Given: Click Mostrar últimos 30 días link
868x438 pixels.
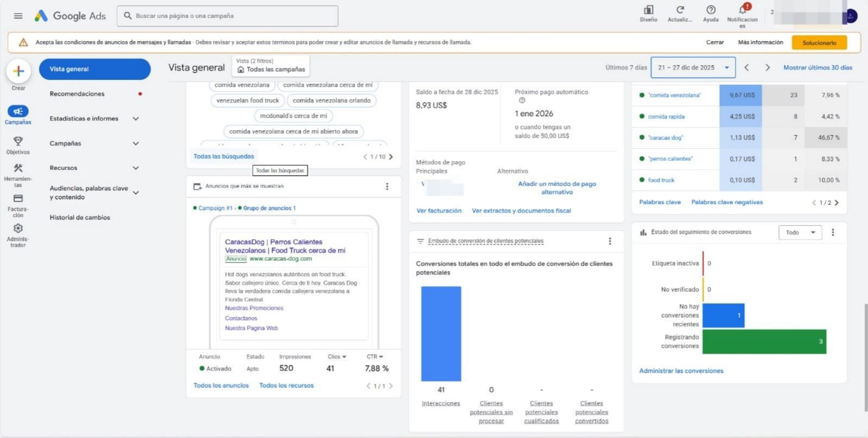Looking at the screenshot, I should coord(818,68).
